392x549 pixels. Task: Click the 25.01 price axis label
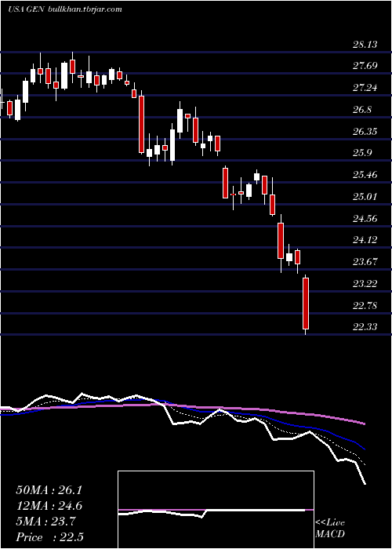click(365, 196)
